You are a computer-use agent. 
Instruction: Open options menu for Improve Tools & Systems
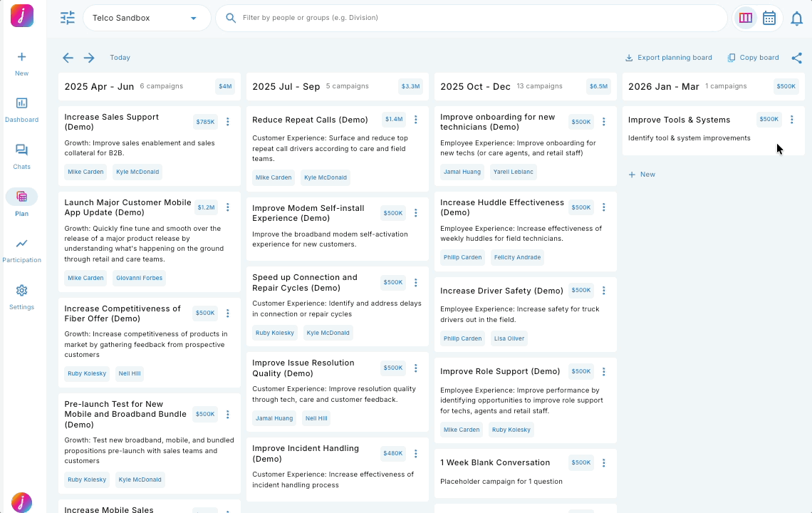[791, 120]
